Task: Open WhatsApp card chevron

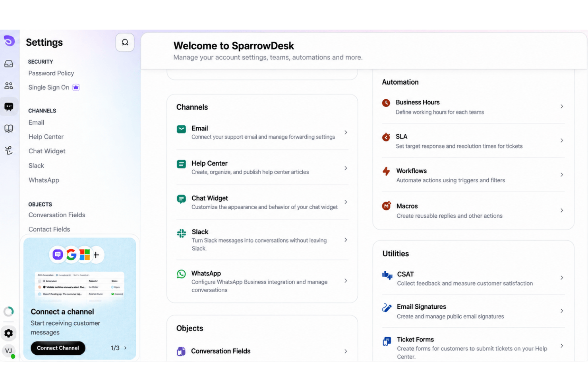Action: click(x=346, y=281)
